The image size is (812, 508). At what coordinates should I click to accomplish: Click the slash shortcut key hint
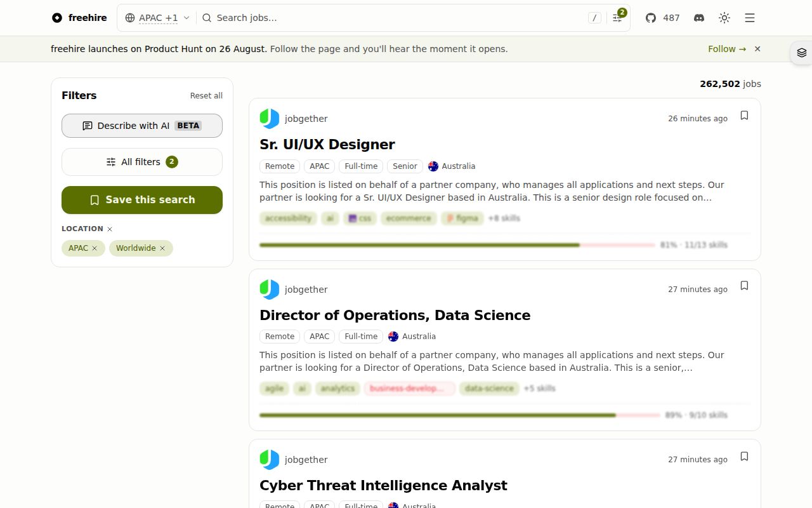pos(594,18)
